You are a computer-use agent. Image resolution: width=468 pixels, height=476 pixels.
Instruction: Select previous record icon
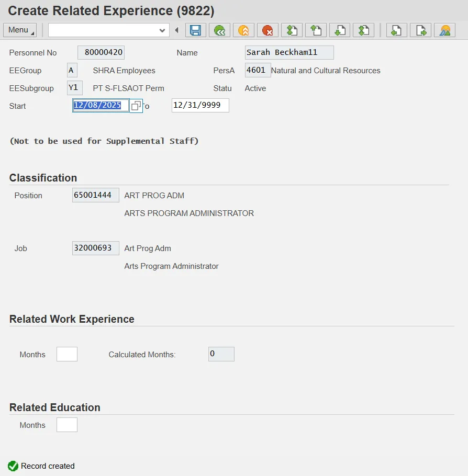click(397, 30)
